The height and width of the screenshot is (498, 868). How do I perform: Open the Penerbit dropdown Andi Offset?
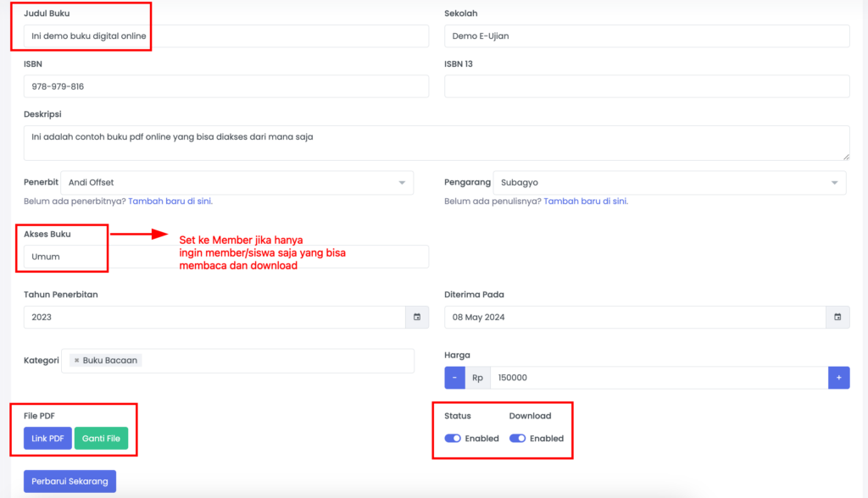click(237, 183)
